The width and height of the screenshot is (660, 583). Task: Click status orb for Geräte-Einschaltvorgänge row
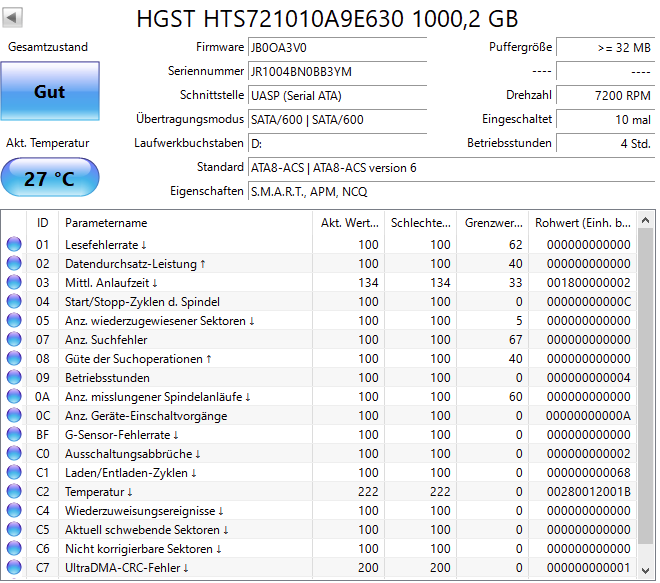pos(14,415)
